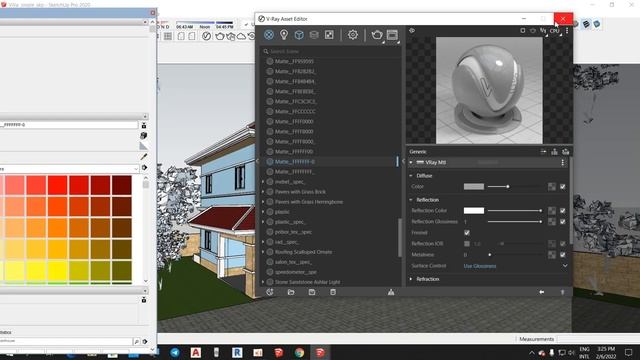Pick the darkest red swatch in the color grid
The height and width of the screenshot is (360, 640).
click(x=122, y=185)
